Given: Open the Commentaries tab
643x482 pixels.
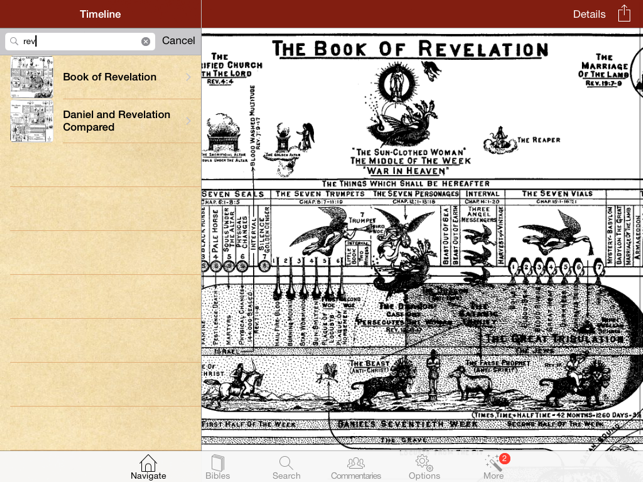Looking at the screenshot, I should point(355,466).
